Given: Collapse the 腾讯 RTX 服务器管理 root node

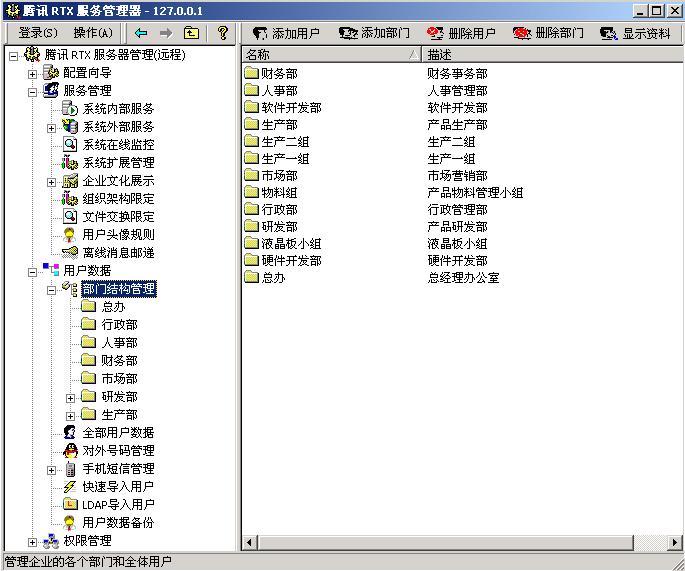Looking at the screenshot, I should point(14,56).
